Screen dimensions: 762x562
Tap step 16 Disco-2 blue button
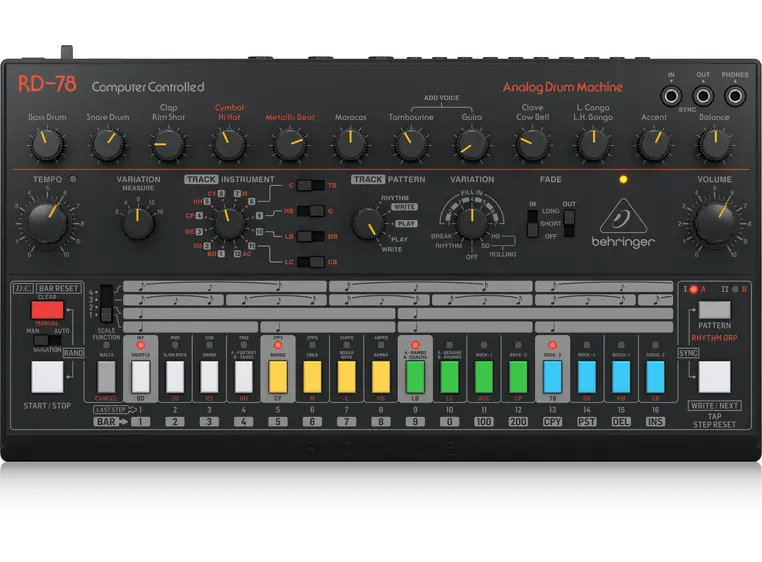pos(656,377)
